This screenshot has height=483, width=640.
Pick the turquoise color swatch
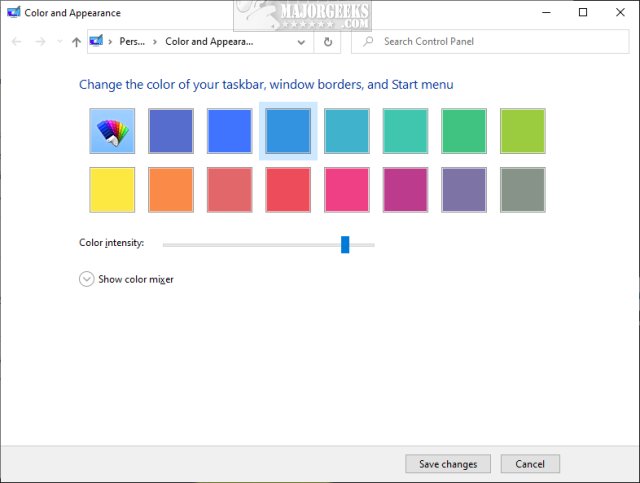[x=405, y=131]
